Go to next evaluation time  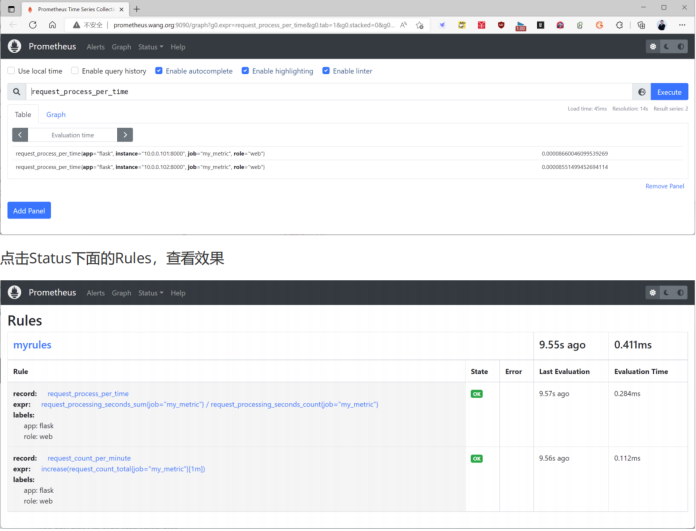[x=125, y=135]
